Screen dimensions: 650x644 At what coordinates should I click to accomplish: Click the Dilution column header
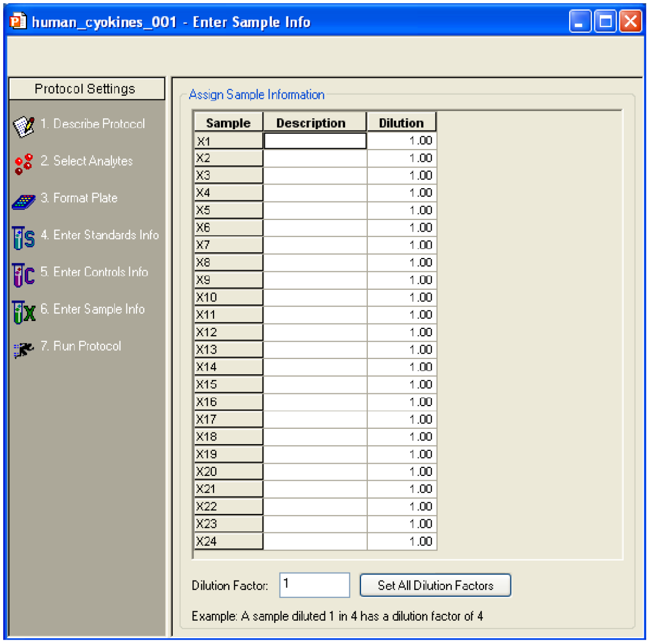pyautogui.click(x=402, y=123)
